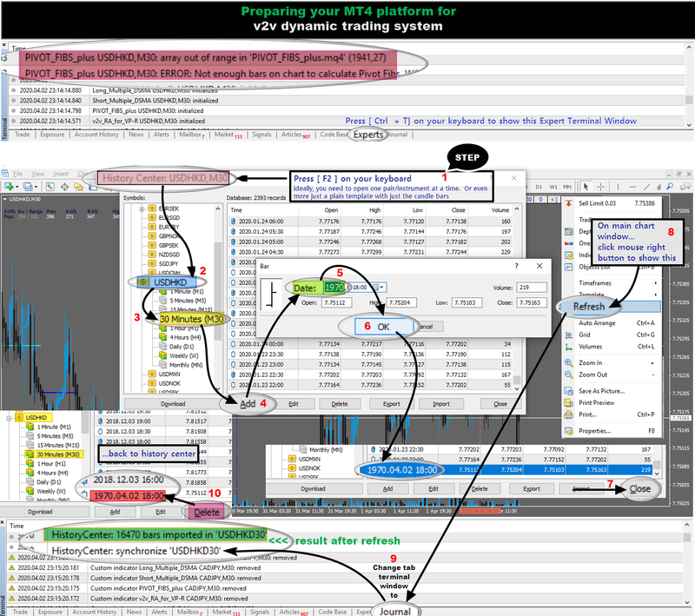Switch chart to D1 timeframe button
695x616 pixels.
pos(539,187)
